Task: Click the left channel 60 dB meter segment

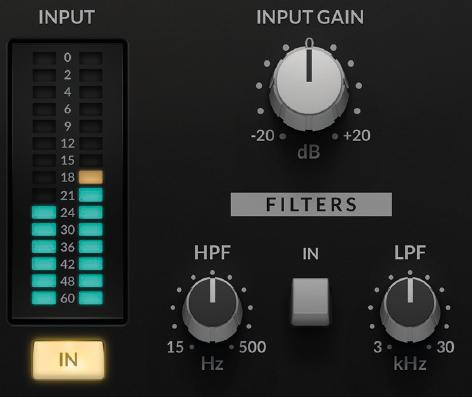Action: (x=44, y=298)
